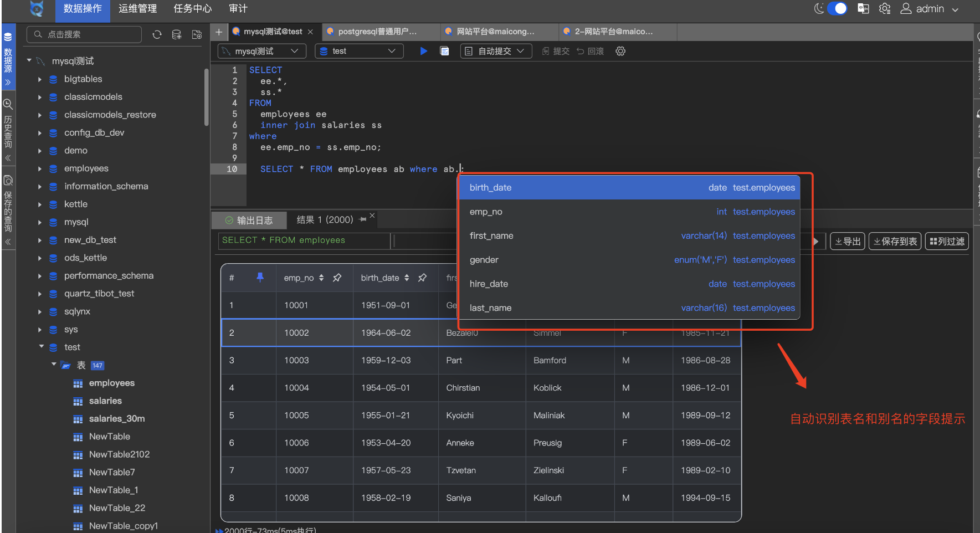Open the salaries_30m table

tap(117, 419)
